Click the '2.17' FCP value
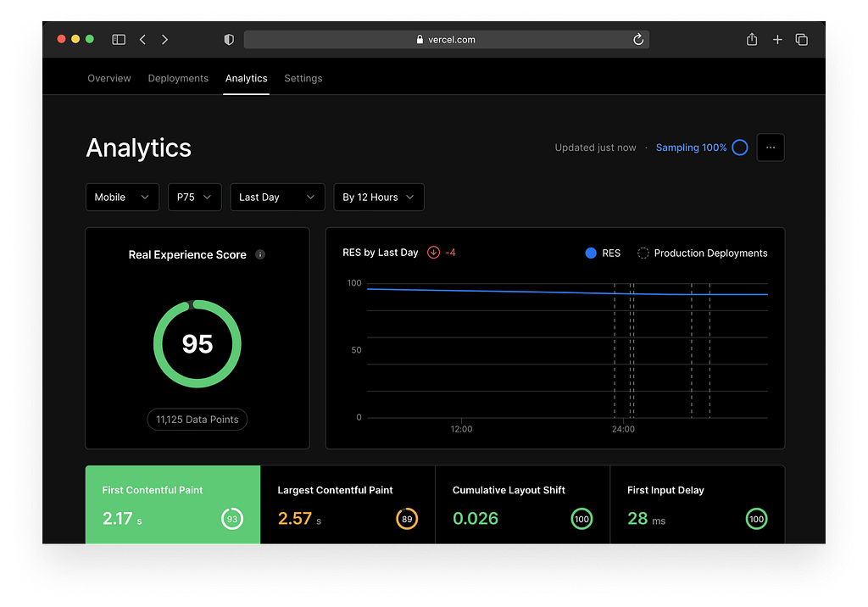Image resolution: width=868 pixels, height=607 pixels. (117, 518)
